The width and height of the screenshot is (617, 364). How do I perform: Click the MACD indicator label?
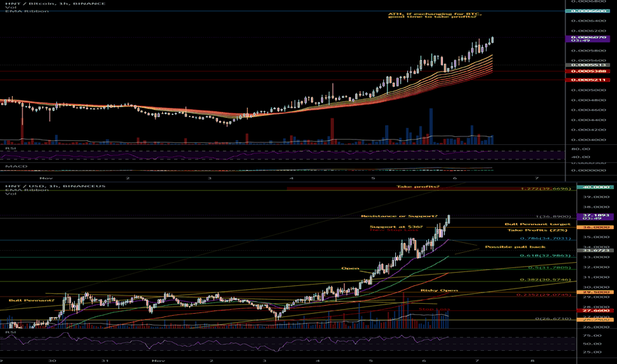pos(16,166)
